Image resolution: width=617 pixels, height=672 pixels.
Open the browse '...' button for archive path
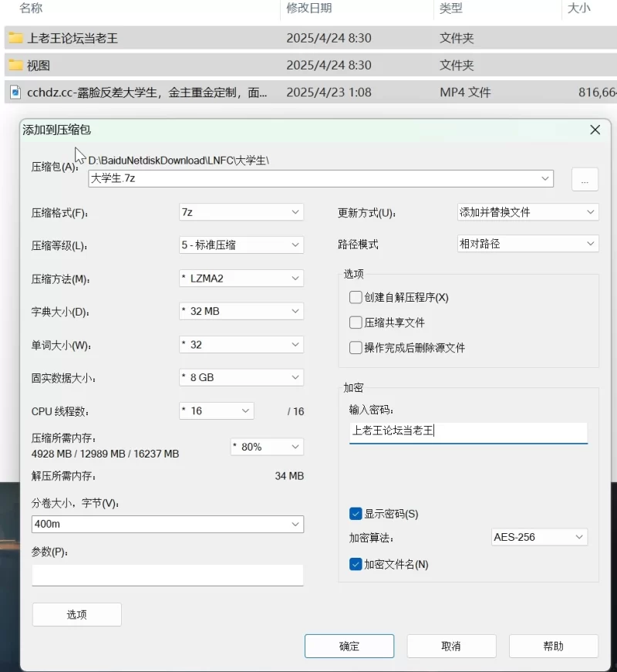point(585,179)
